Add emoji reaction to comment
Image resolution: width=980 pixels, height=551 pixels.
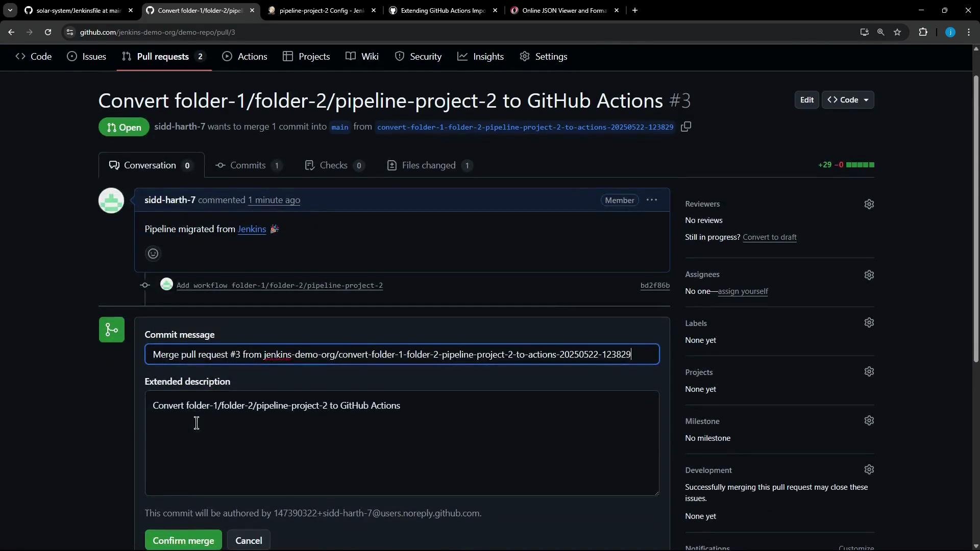click(x=153, y=254)
